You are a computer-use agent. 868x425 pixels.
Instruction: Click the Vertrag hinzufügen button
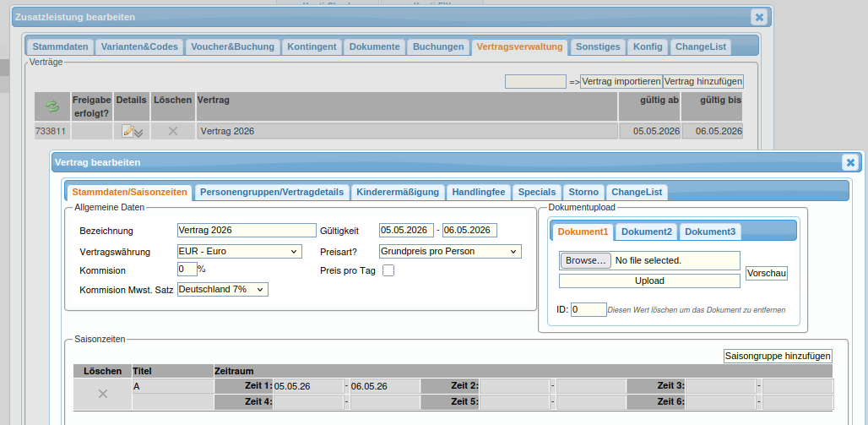pos(703,82)
